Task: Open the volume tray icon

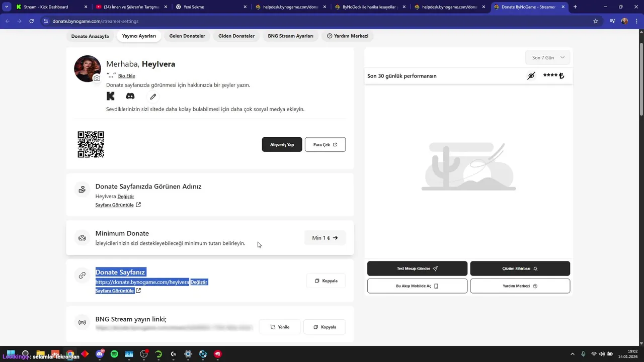Action: tap(602, 354)
